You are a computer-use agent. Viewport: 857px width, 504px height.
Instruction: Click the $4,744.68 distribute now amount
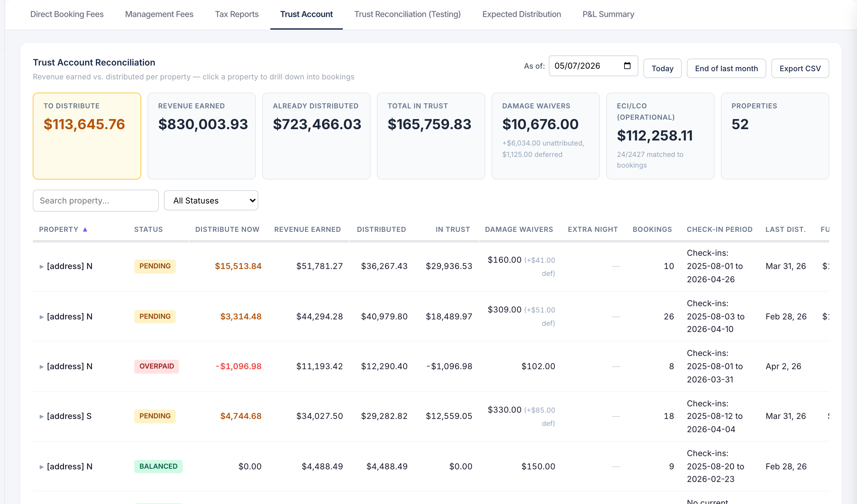(x=241, y=416)
